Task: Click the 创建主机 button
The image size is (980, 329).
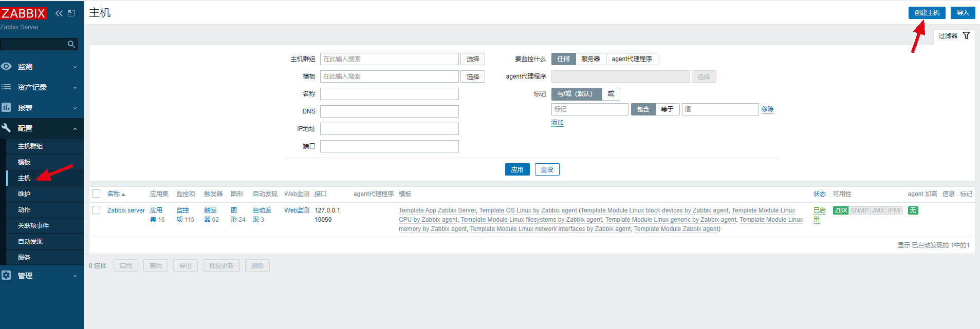Action: pos(927,13)
